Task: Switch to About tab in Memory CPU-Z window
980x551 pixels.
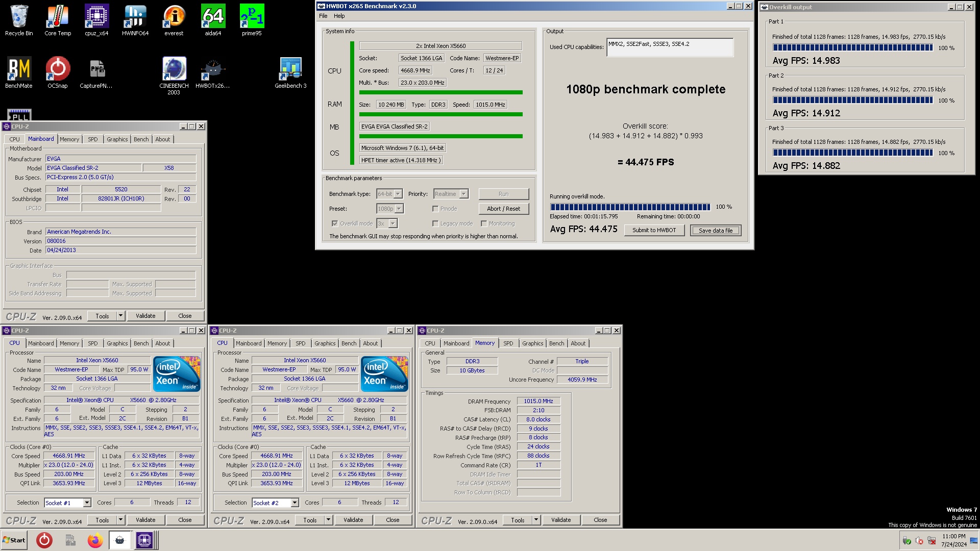Action: (578, 343)
